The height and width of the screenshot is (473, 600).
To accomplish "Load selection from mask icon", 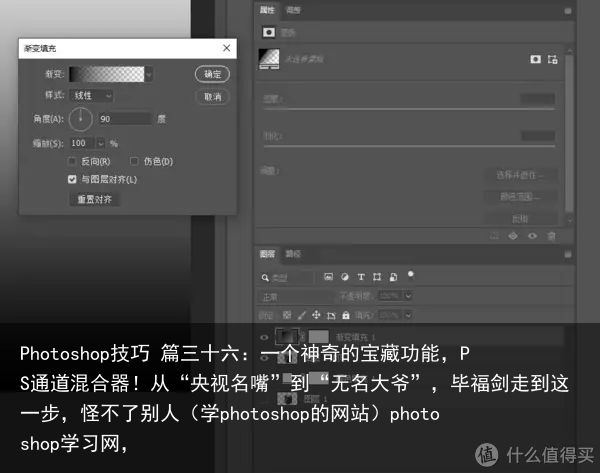I will 494,236.
